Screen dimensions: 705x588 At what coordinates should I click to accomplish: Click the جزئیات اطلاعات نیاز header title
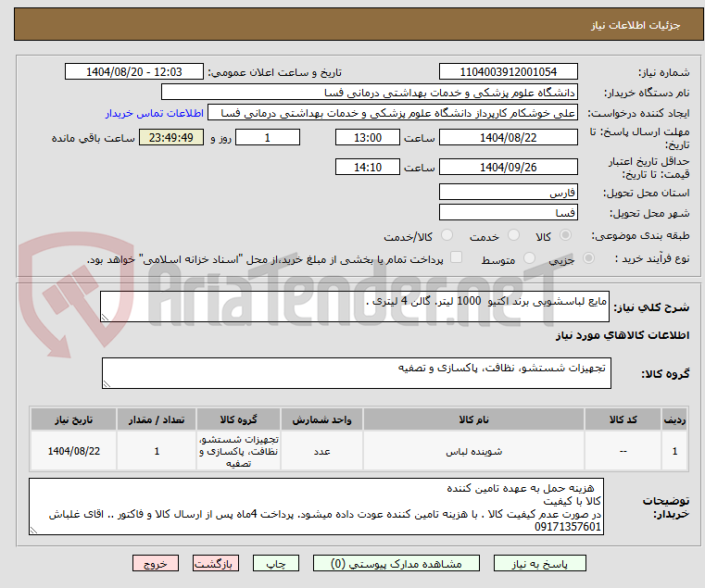[x=636, y=25]
